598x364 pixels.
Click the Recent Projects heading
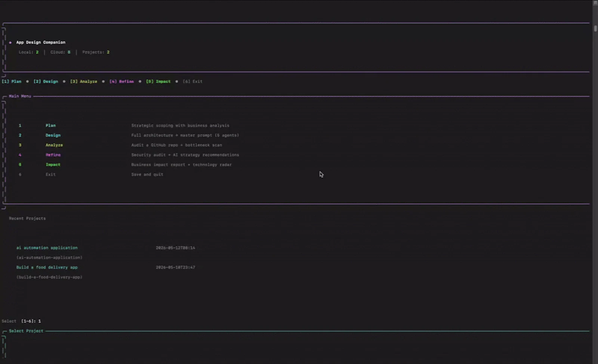pos(27,218)
